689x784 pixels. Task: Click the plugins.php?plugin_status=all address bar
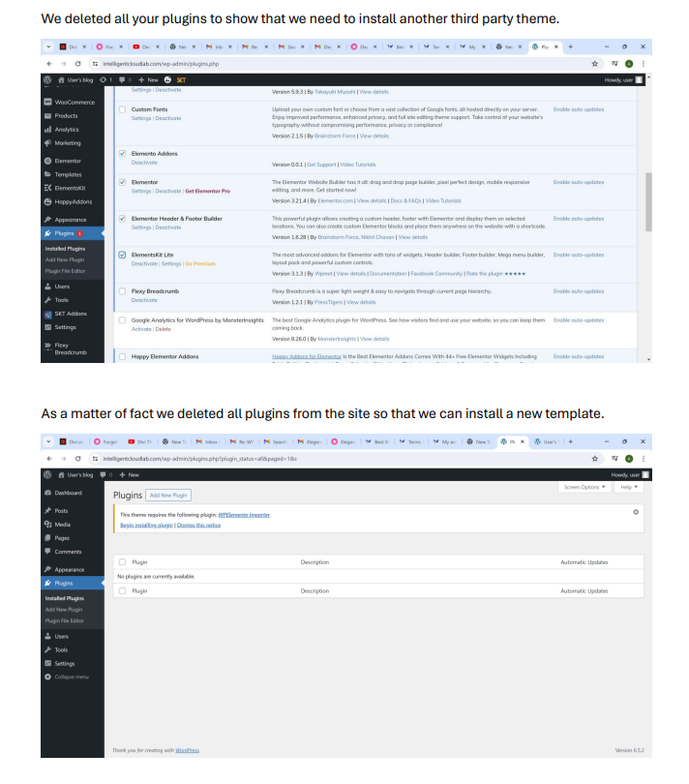(x=340, y=459)
